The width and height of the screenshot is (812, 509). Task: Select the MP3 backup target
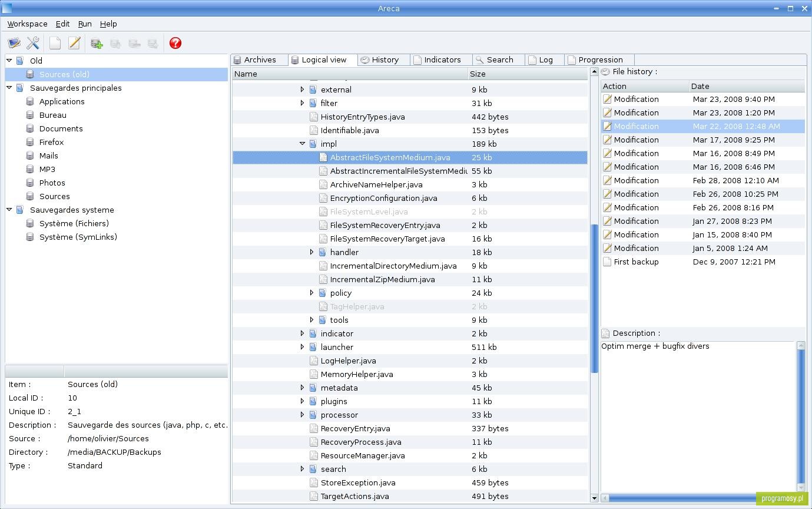(x=47, y=169)
